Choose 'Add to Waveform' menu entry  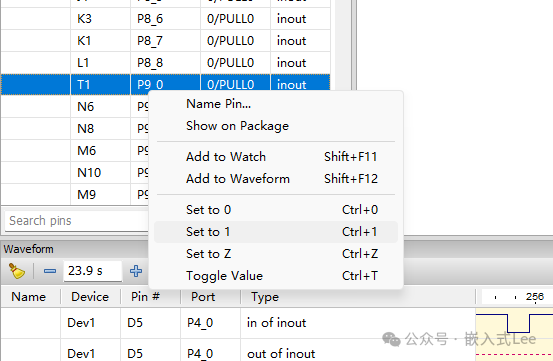(275, 179)
